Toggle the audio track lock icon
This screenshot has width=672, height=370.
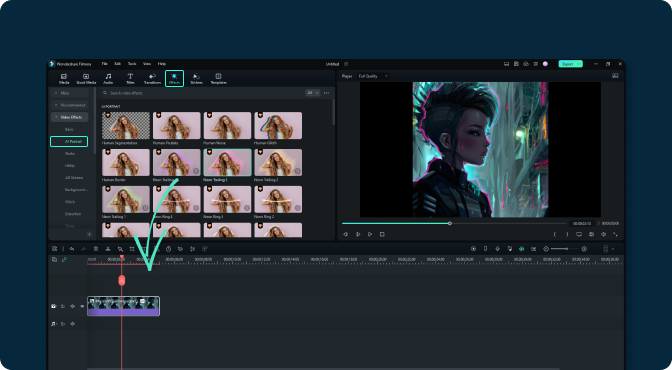coord(63,324)
